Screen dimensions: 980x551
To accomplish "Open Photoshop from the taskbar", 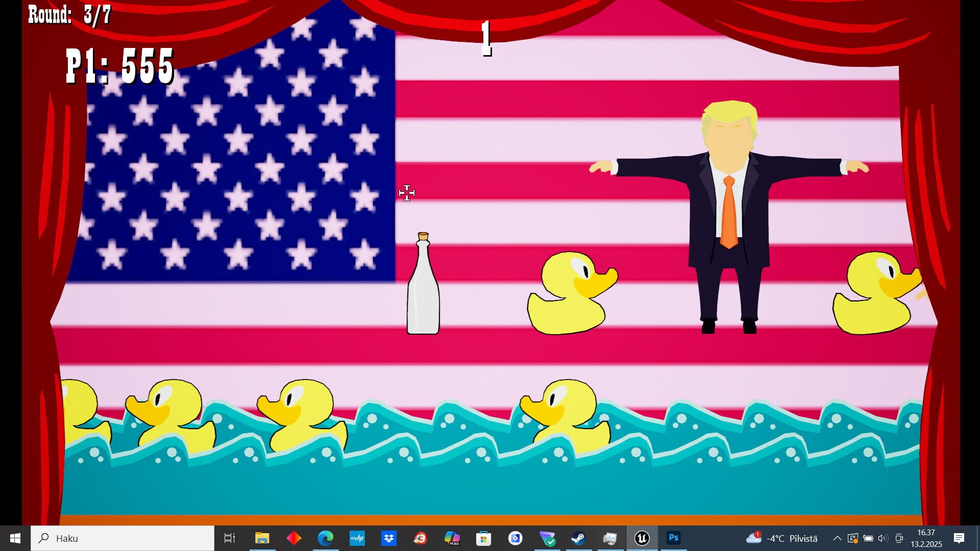I will click(x=674, y=538).
